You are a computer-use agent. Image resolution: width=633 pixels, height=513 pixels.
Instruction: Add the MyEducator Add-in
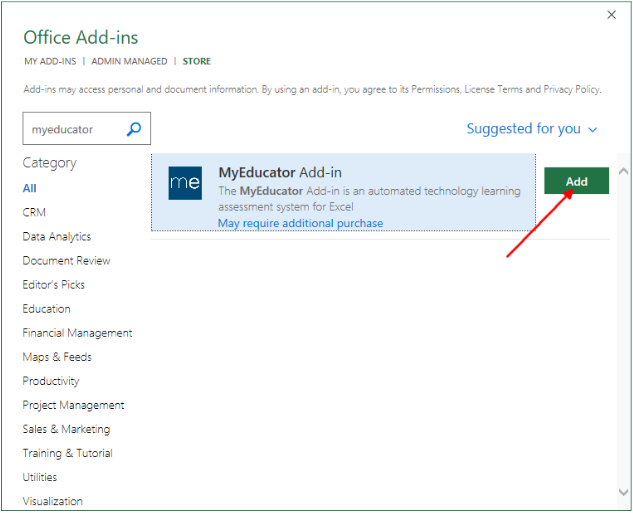click(576, 181)
